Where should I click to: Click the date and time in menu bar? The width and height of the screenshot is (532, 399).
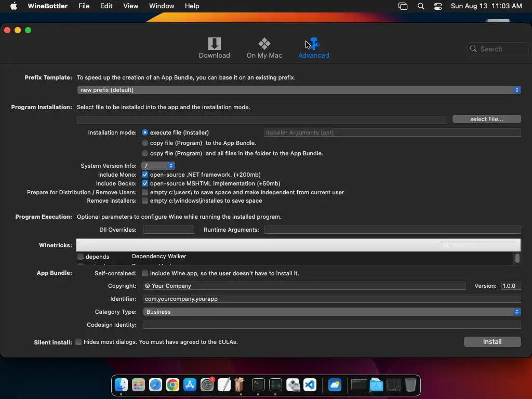point(486,6)
